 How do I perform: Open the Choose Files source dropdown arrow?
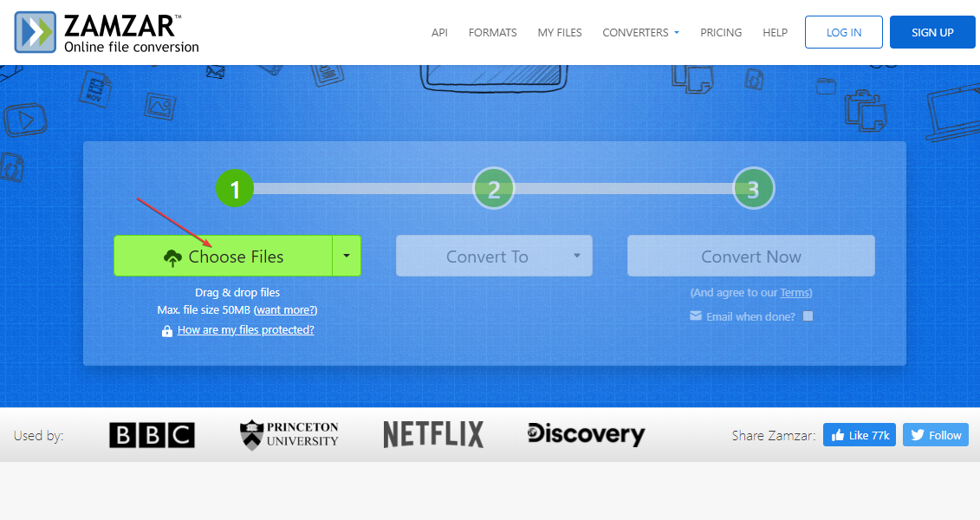(347, 257)
